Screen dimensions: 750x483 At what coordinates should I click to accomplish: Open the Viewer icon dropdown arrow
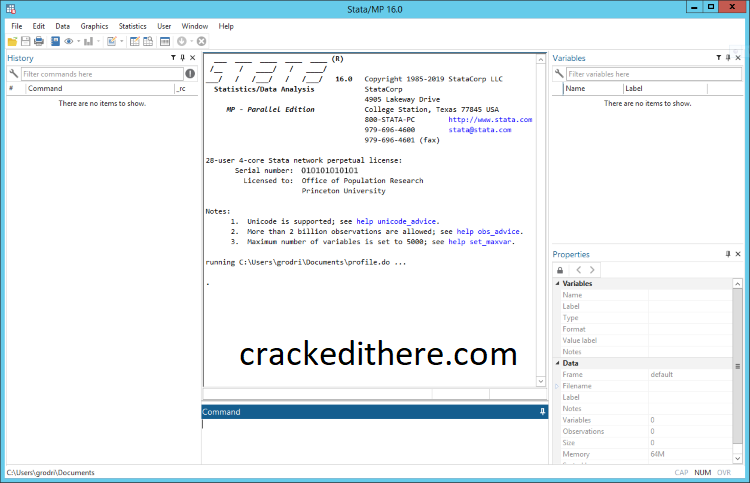point(78,42)
